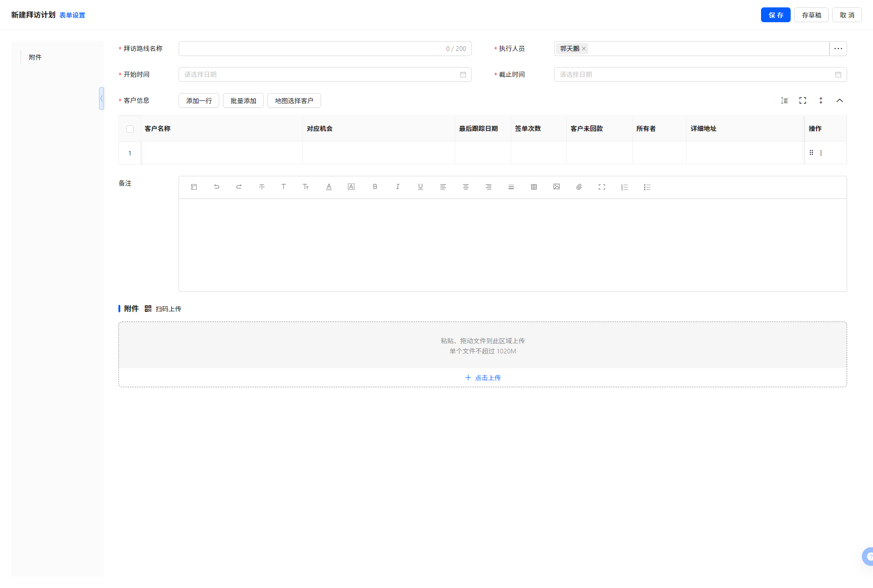Open row 1 more-actions vertical dots menu
873x588 pixels.
821,153
